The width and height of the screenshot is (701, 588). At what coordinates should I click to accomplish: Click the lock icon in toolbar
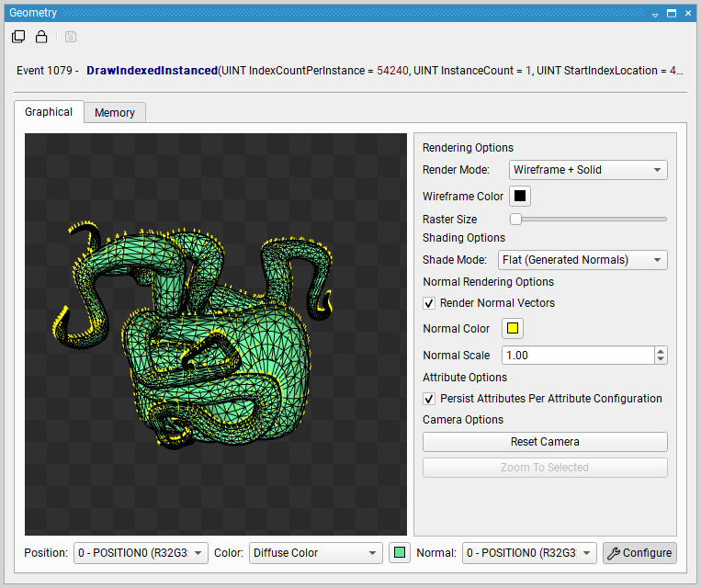pos(41,37)
